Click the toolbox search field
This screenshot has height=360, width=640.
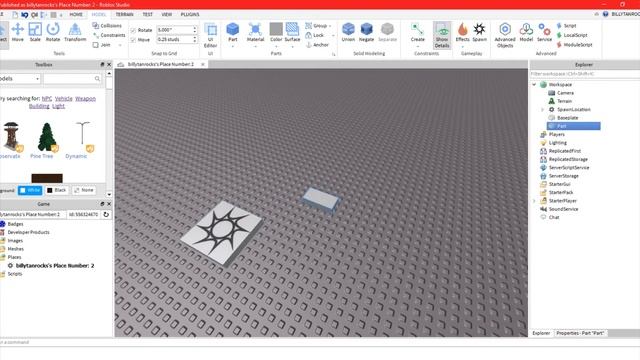click(x=72, y=78)
